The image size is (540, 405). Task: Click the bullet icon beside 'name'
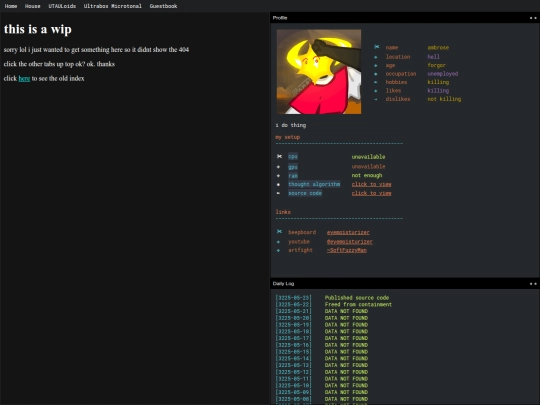[376, 47]
